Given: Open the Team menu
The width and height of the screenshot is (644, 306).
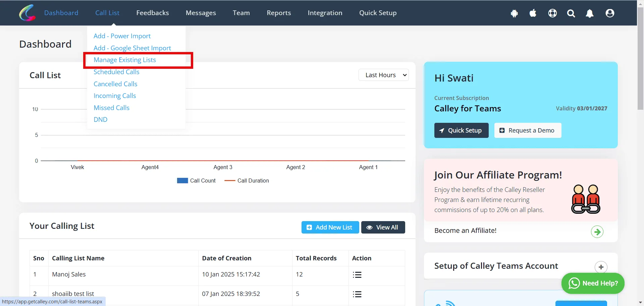Looking at the screenshot, I should (241, 13).
